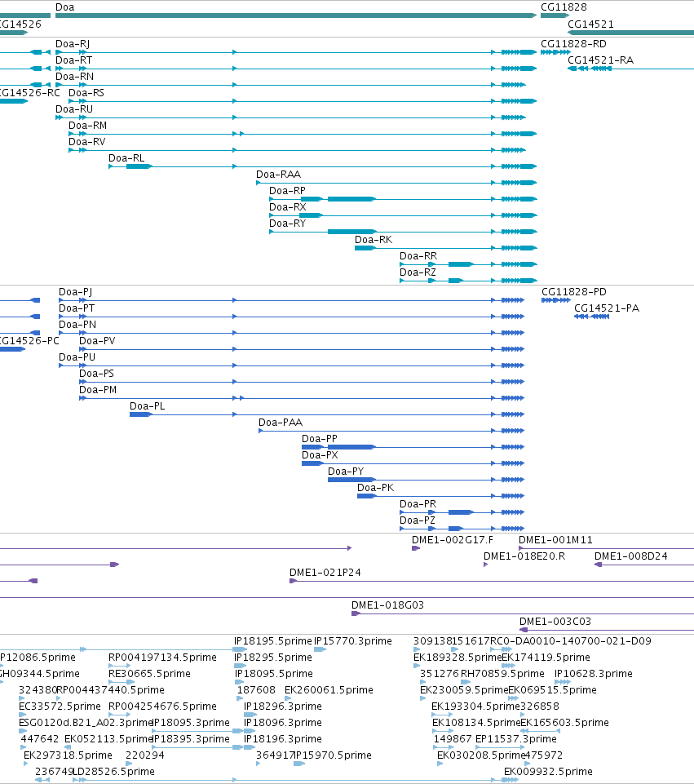Viewport: 694px width, 784px height.
Task: Click the long Doa gene span bar
Action: [296, 16]
